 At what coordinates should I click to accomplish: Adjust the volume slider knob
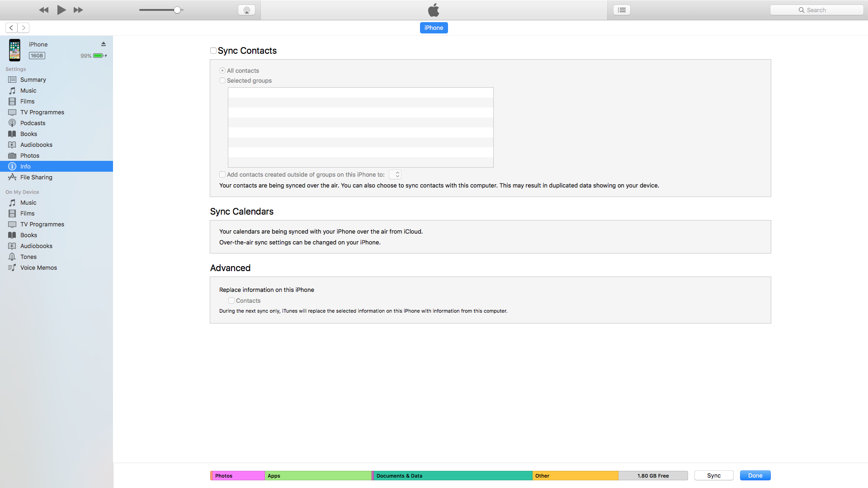pyautogui.click(x=177, y=10)
